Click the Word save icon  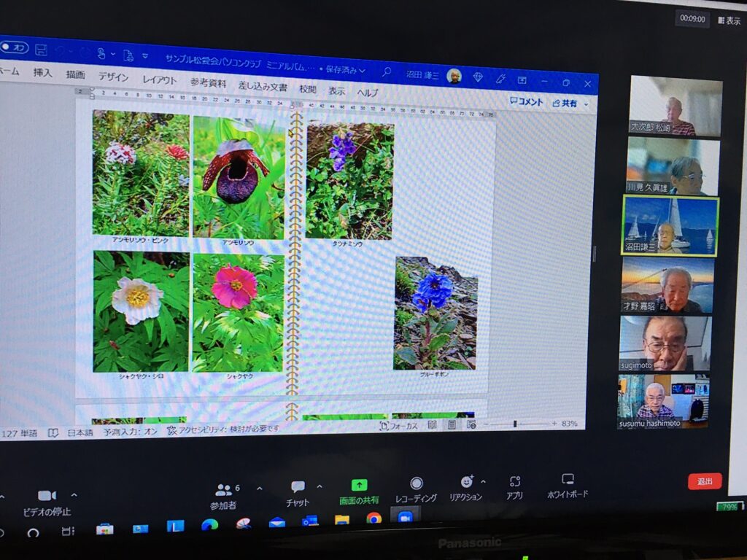point(41,50)
